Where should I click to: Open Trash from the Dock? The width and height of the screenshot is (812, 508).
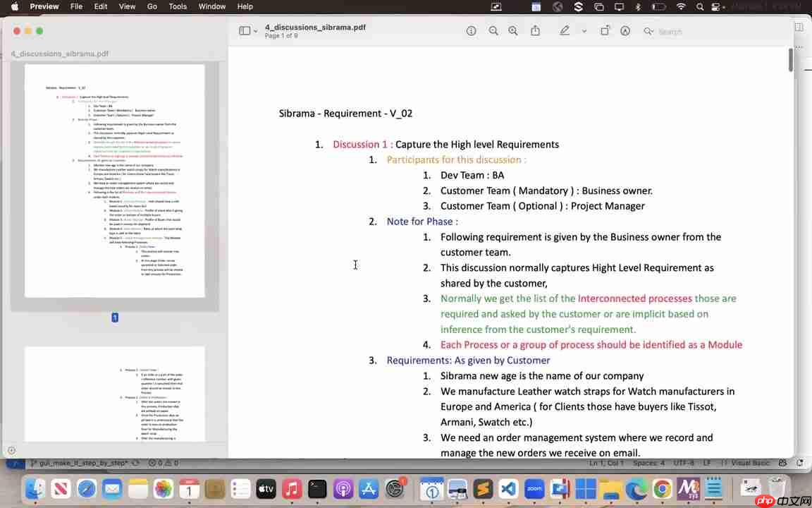point(776,489)
